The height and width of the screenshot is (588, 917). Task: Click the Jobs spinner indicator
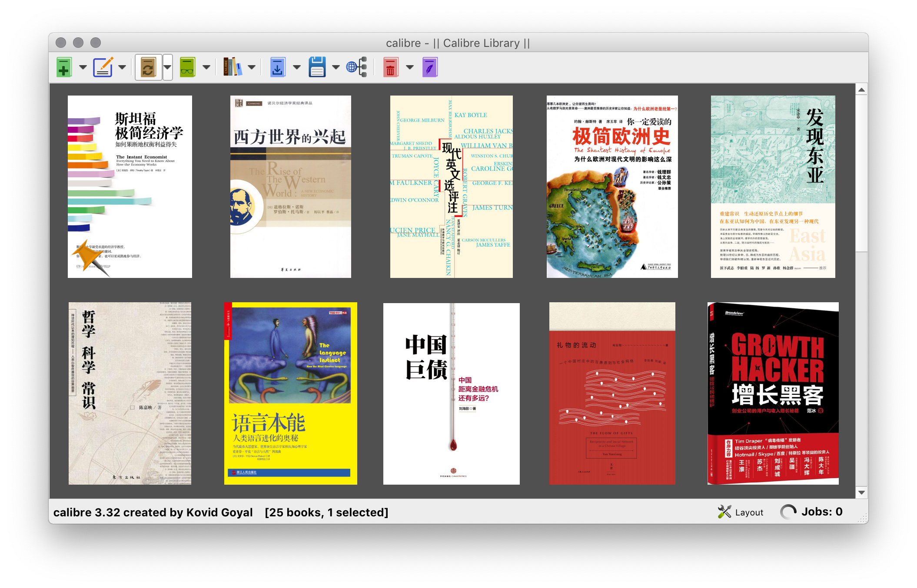click(x=789, y=512)
